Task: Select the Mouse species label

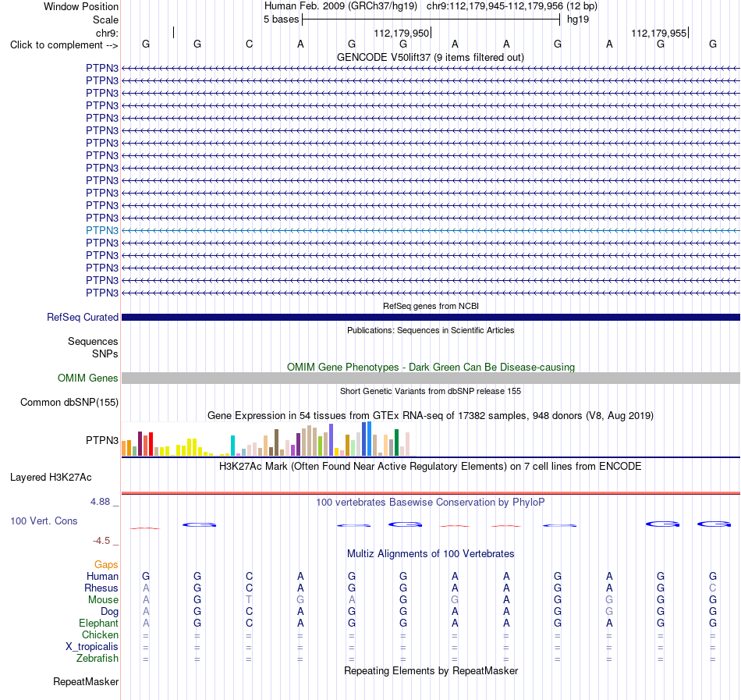Action: [x=103, y=599]
